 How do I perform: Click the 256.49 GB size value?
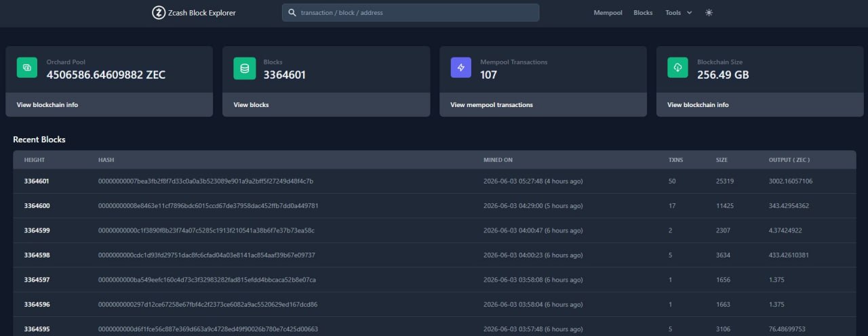coord(723,75)
